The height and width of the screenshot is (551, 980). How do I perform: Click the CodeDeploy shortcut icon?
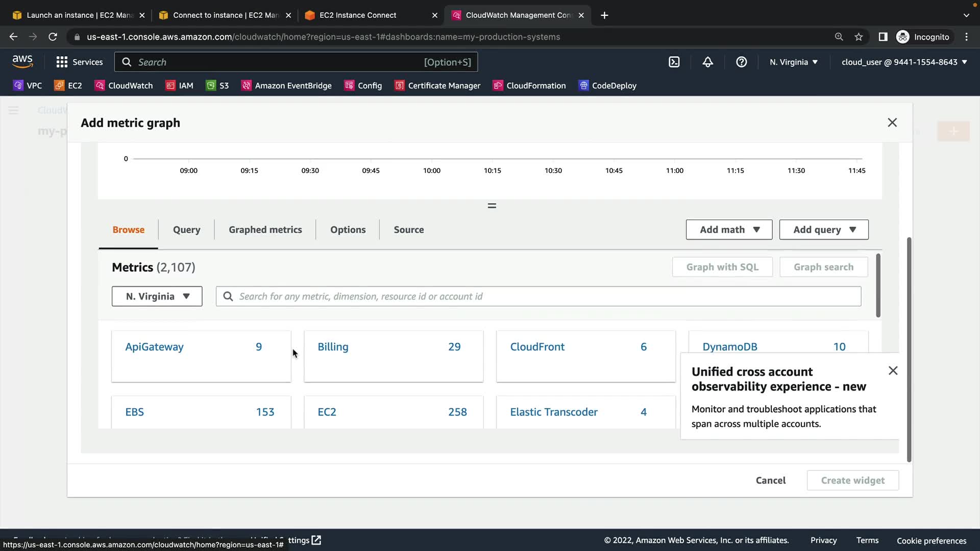(584, 86)
